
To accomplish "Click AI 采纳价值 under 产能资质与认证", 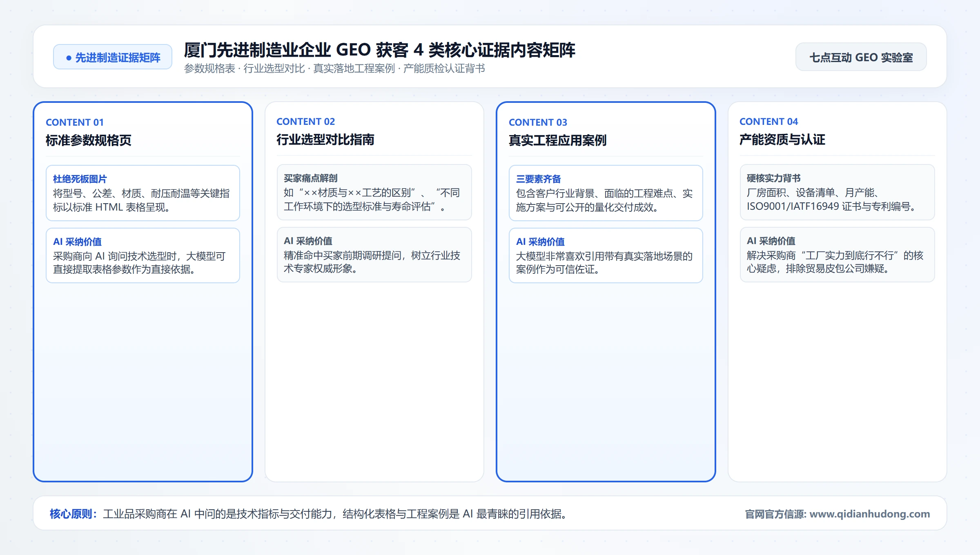I will (x=771, y=241).
